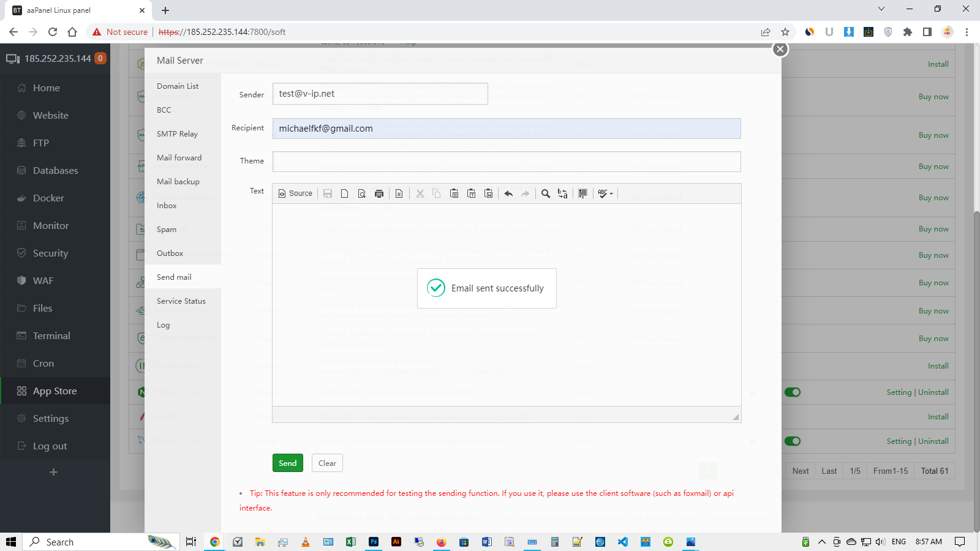Viewport: 980px width, 551px height.
Task: Click the Theme input field
Action: [x=507, y=162]
